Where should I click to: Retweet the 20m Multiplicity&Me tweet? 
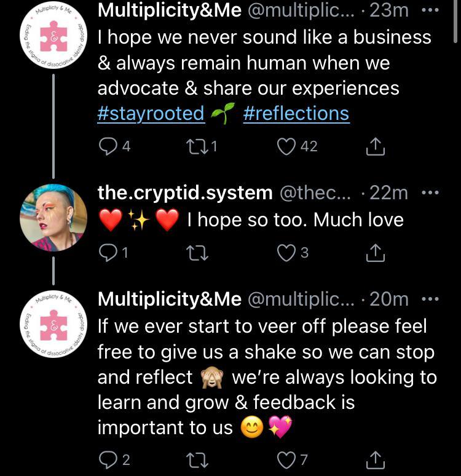197,459
